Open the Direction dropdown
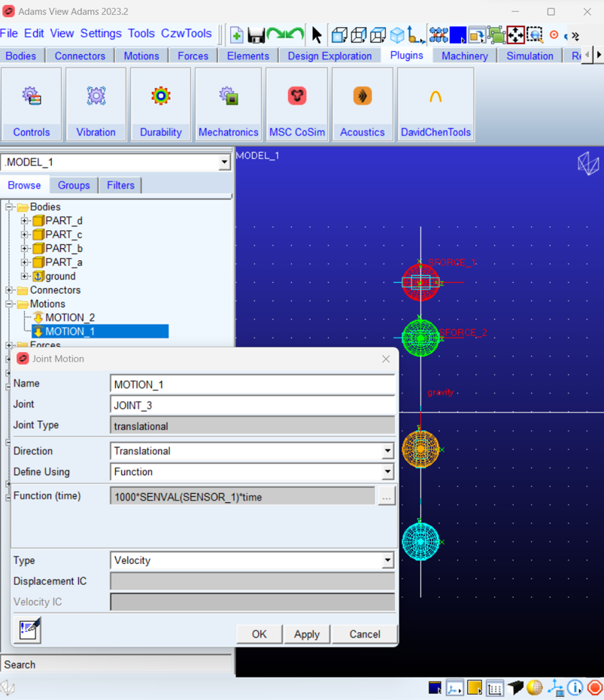This screenshot has width=604, height=700. (x=387, y=451)
